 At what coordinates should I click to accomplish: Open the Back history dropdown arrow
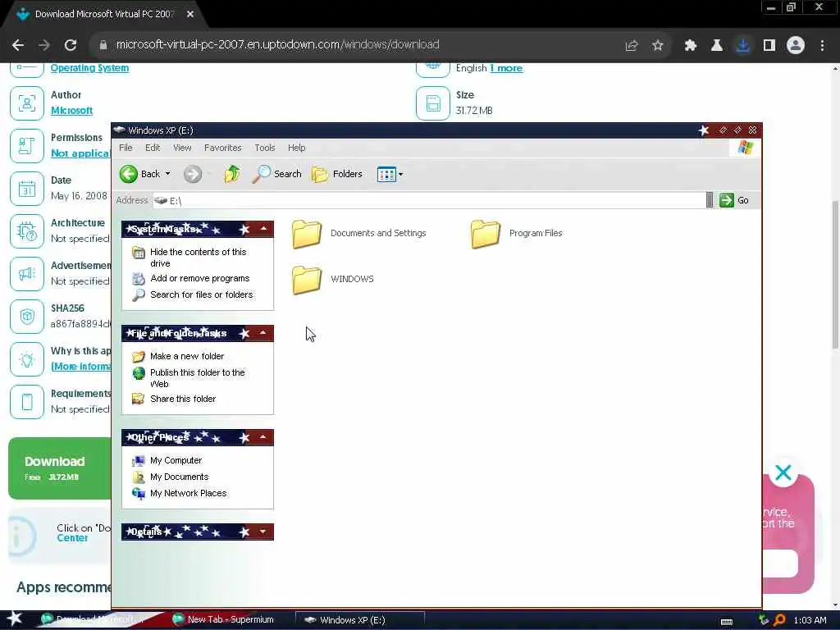pos(167,174)
